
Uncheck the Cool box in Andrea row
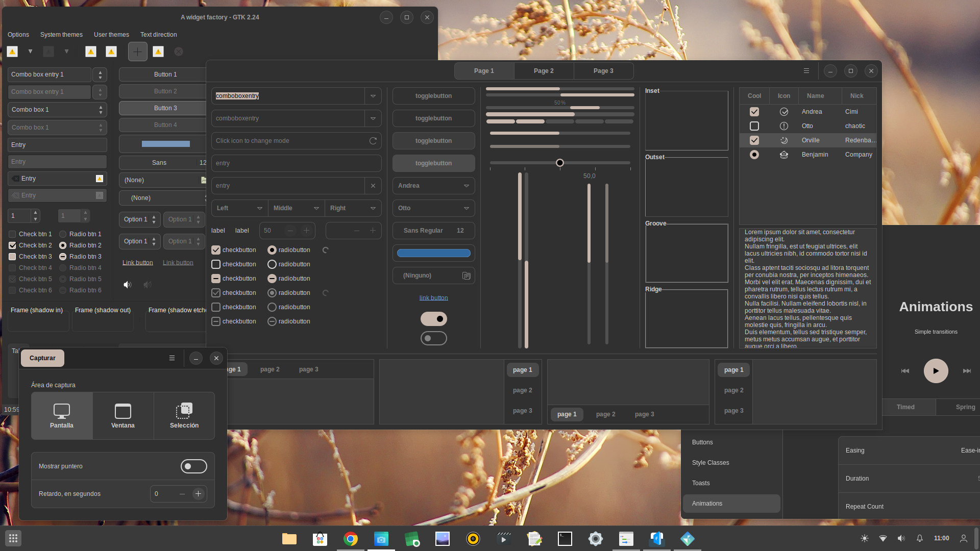point(754,112)
